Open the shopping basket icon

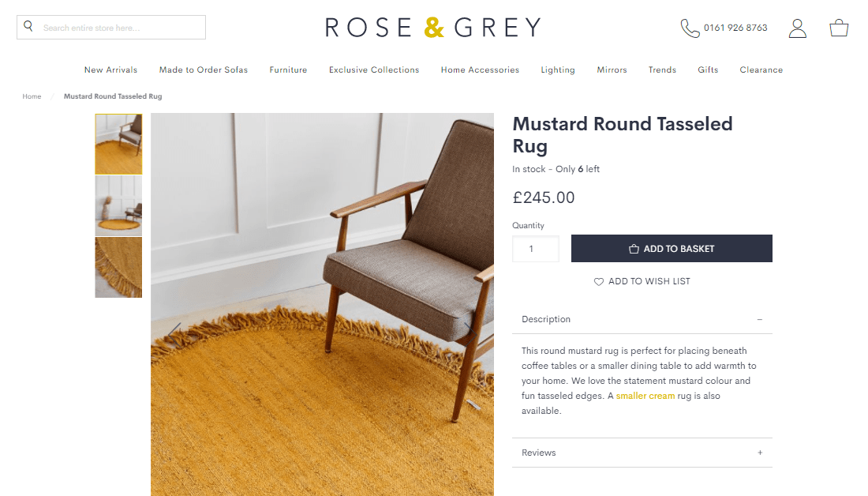coord(839,28)
